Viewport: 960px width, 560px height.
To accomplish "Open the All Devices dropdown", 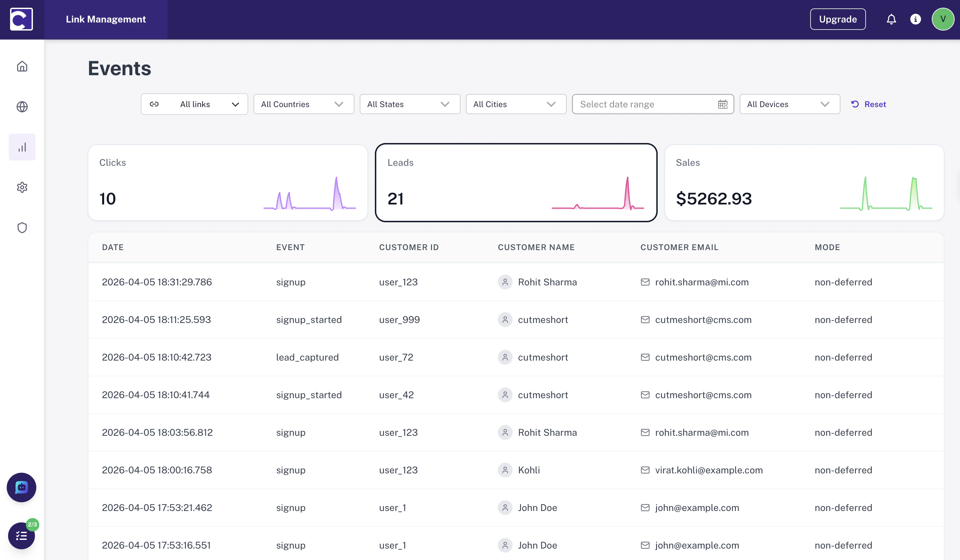I will pos(790,104).
